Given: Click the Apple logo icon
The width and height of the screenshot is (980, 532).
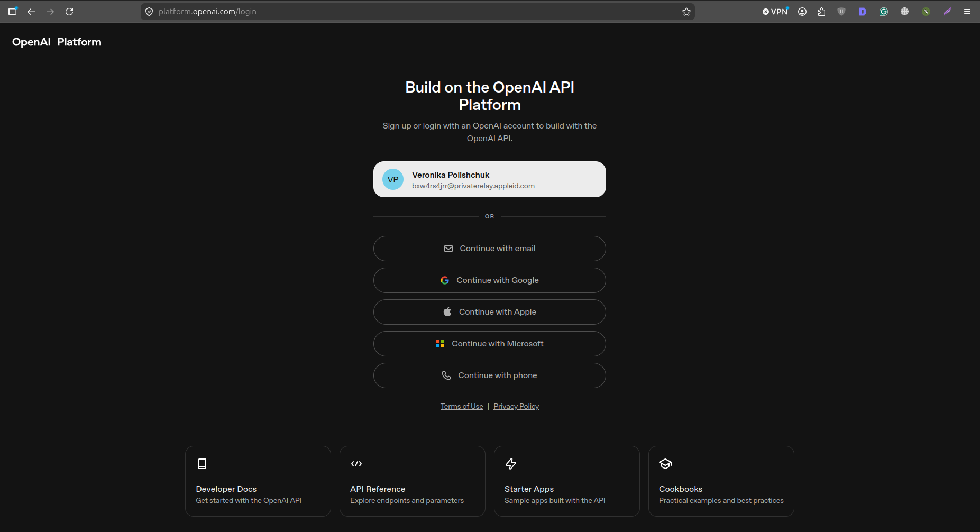Looking at the screenshot, I should [x=447, y=312].
